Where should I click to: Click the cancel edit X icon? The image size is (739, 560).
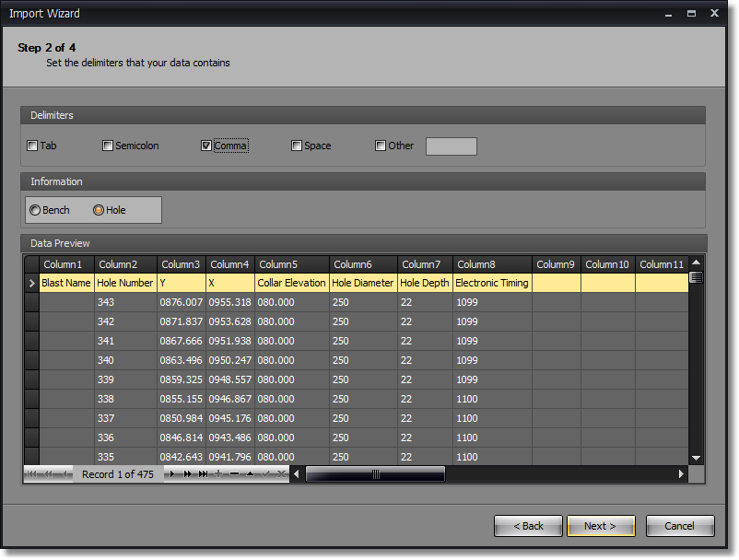coord(281,474)
